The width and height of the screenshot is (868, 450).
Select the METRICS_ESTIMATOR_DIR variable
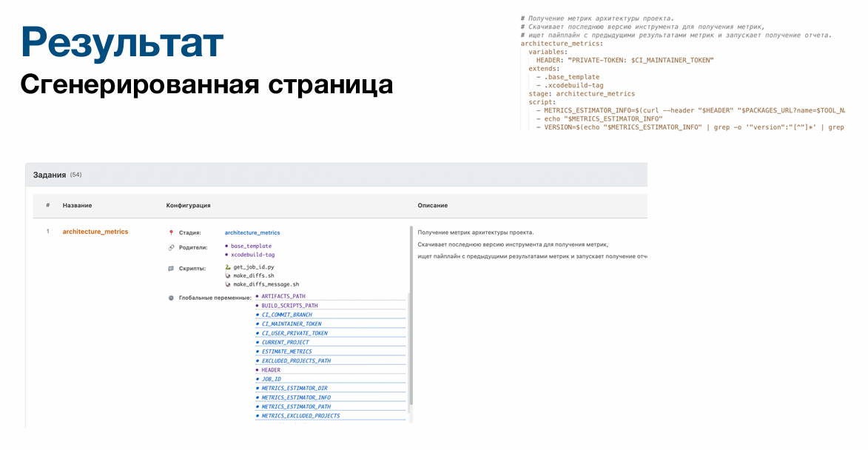pos(295,388)
